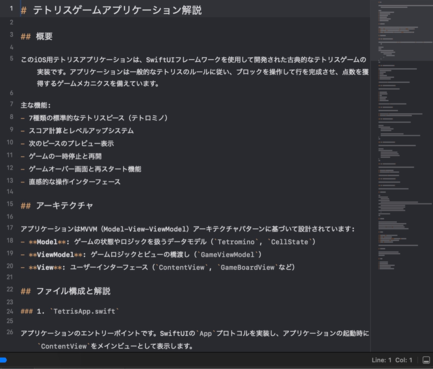This screenshot has width=433, height=369.
Task: Click the Line: 1 indicator in status bar
Action: point(381,360)
